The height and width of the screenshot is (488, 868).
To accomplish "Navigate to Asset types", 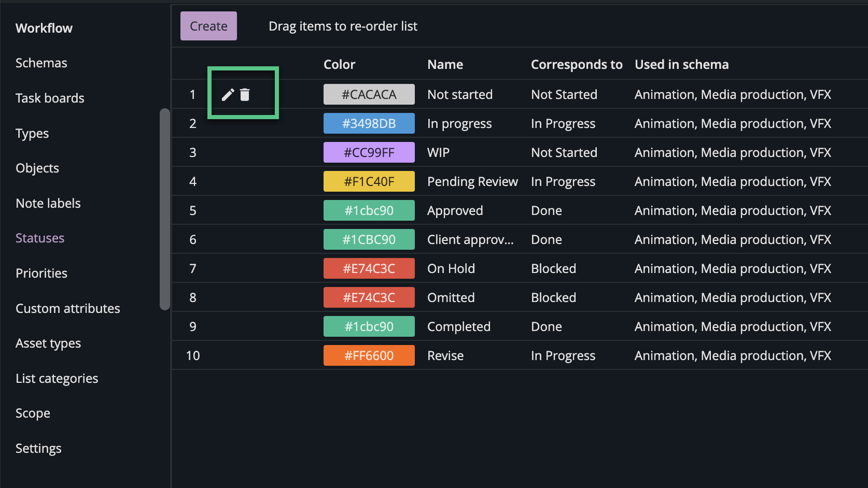I will tap(48, 343).
